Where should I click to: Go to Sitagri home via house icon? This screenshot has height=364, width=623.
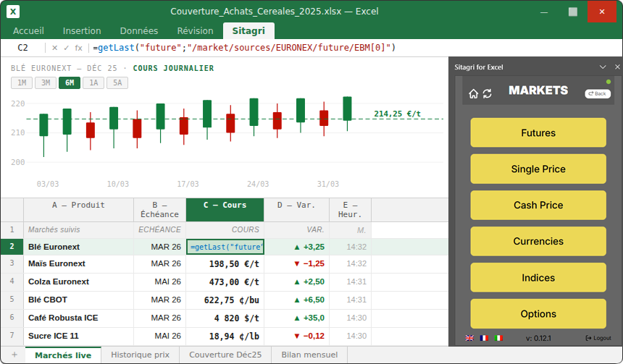473,93
